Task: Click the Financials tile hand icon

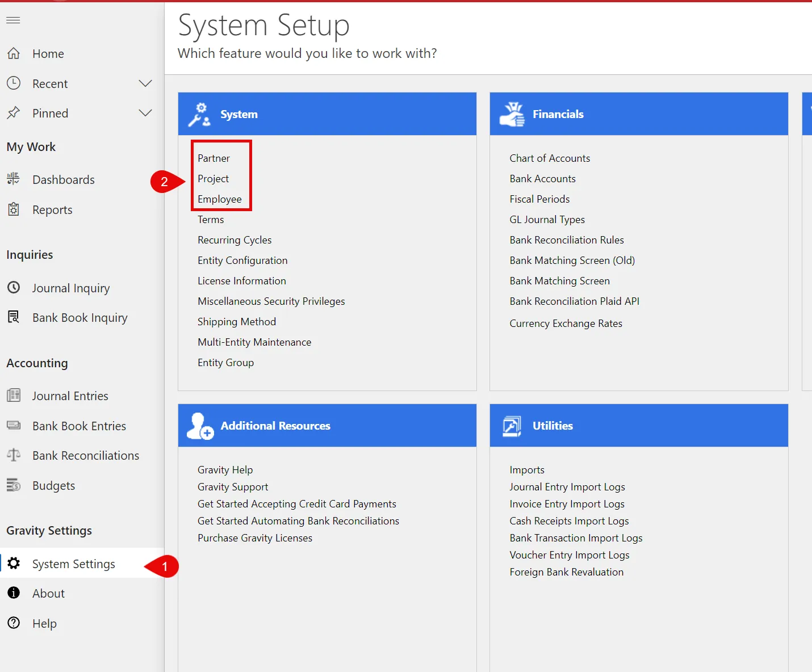Action: (512, 114)
